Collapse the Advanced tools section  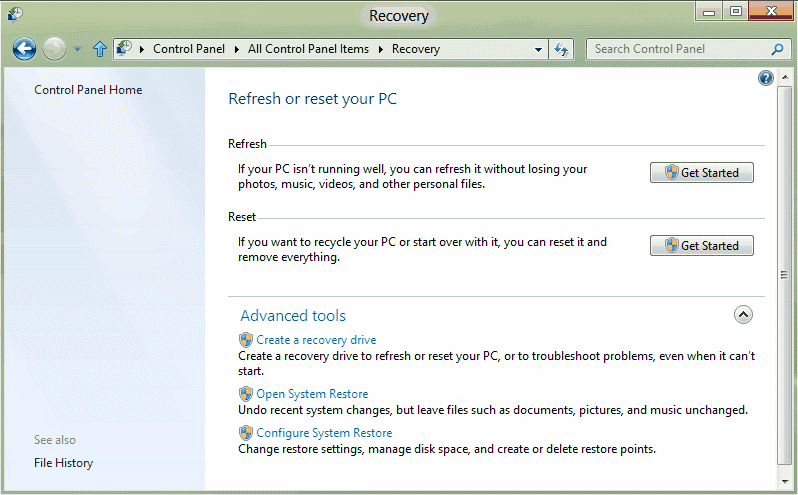pos(743,314)
